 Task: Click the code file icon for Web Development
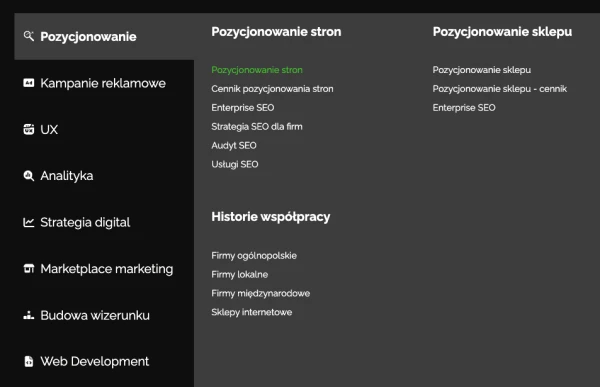(x=29, y=361)
